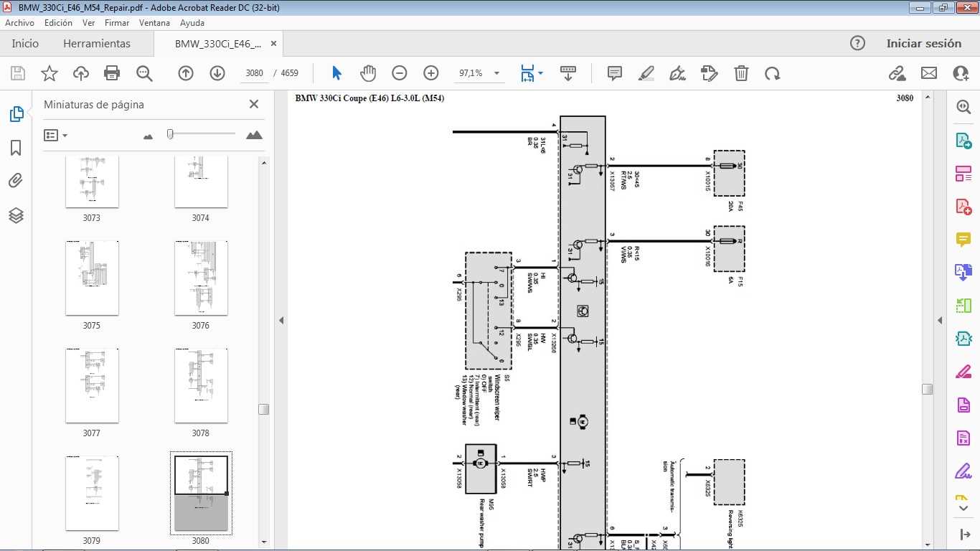This screenshot has height=551, width=980.
Task: Add the star bookmark to file
Action: [x=50, y=73]
